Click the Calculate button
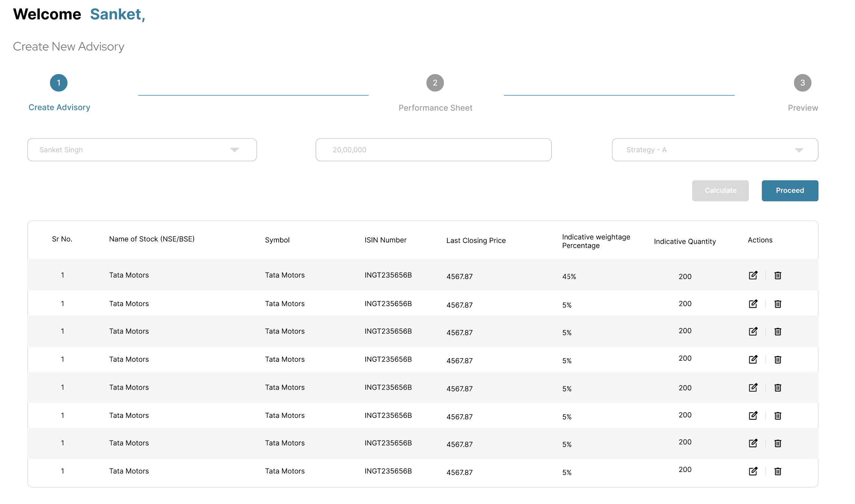Screen dimensions: 855x504 coord(720,191)
